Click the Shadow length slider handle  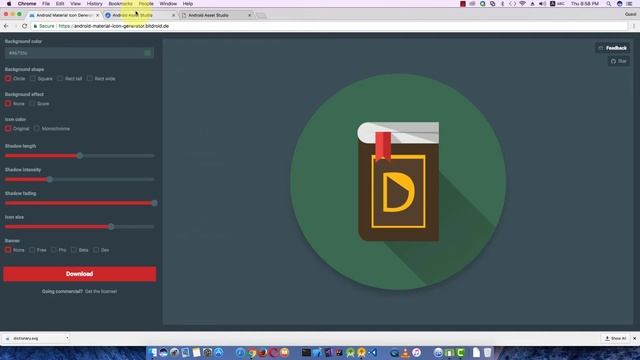80,156
